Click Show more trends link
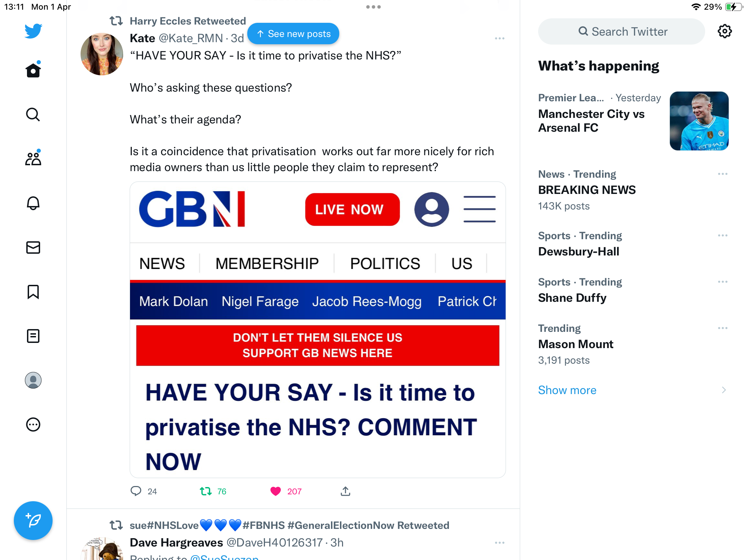 point(567,390)
